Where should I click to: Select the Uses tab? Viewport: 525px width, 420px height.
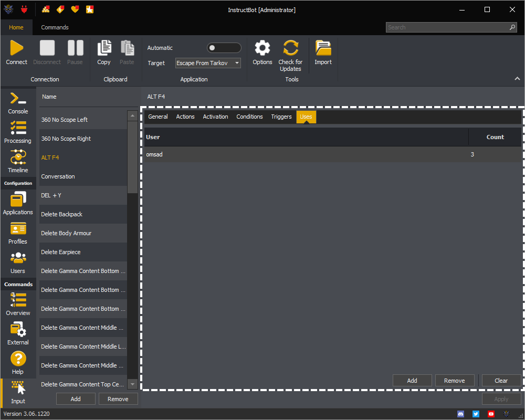[x=306, y=117]
